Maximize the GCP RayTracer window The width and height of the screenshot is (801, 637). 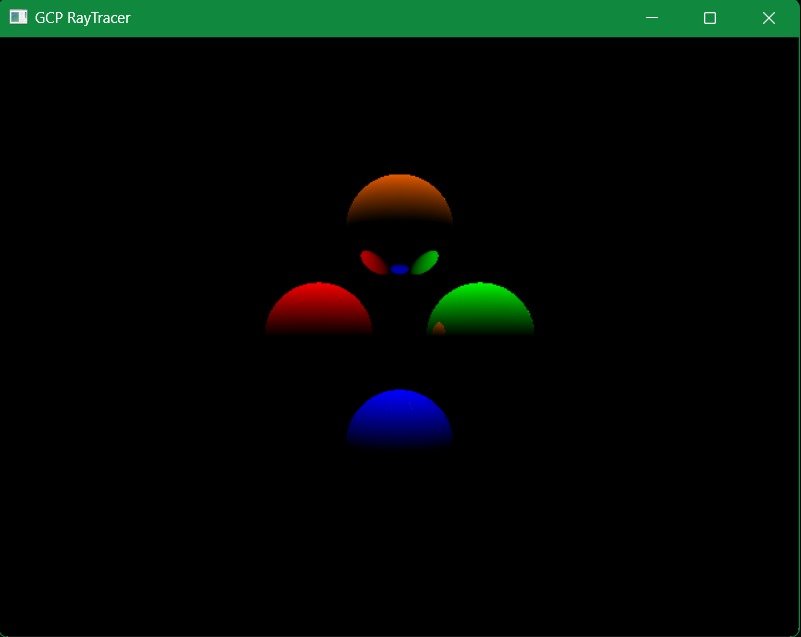710,18
